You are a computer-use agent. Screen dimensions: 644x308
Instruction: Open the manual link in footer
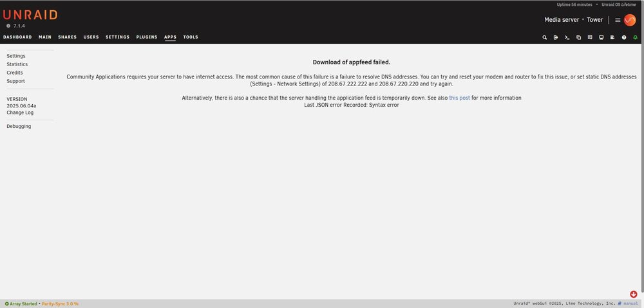631,303
